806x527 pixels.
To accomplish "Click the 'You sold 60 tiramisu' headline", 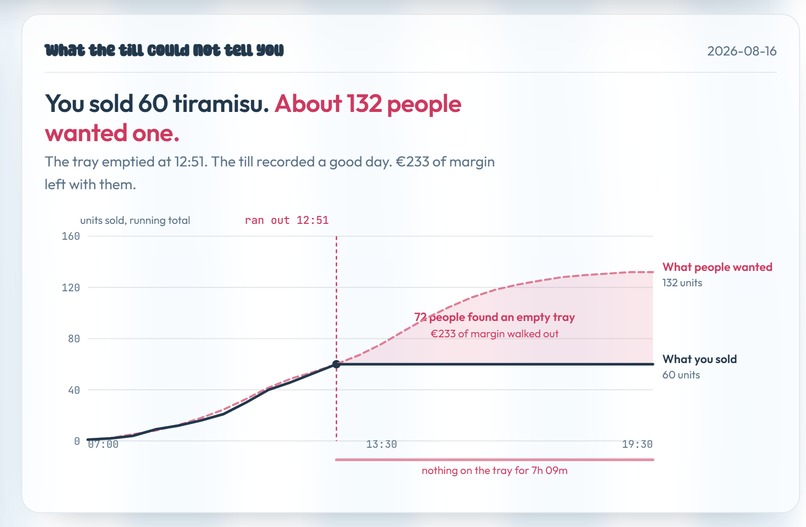I will 157,103.
